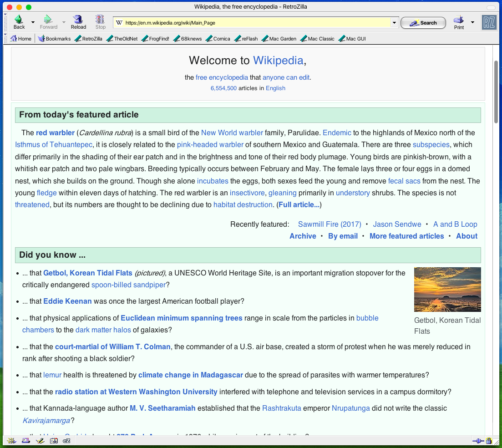This screenshot has width=502, height=448.
Task: Click the Stop loading button
Action: 100,22
